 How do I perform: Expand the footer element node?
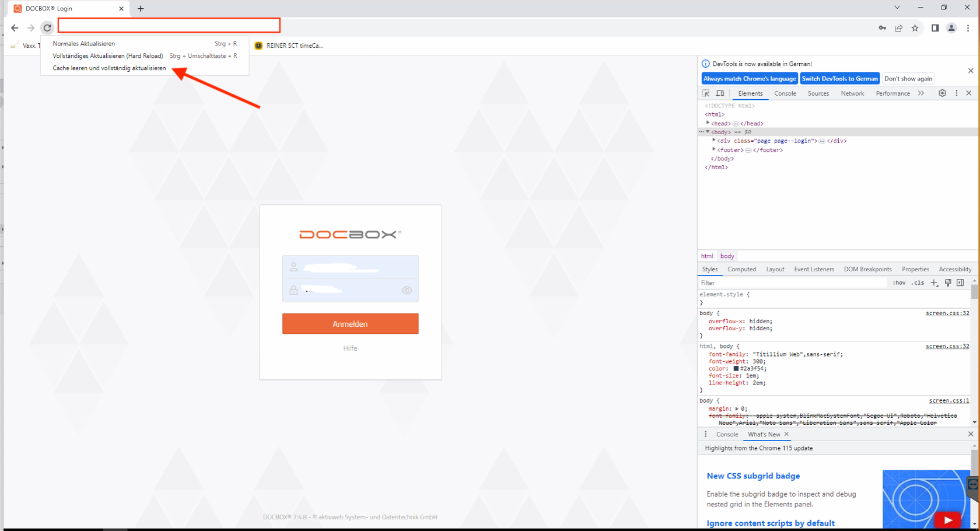(x=714, y=149)
